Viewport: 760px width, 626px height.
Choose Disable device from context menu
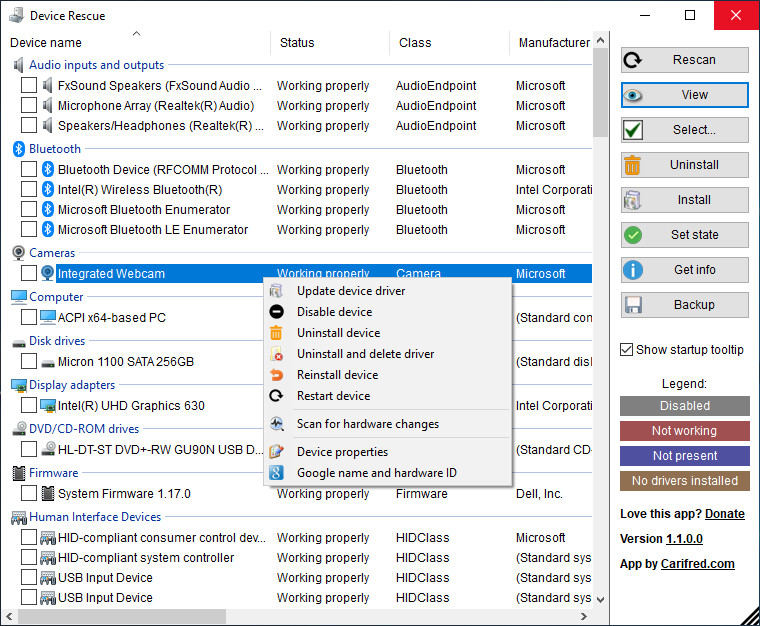[336, 312]
